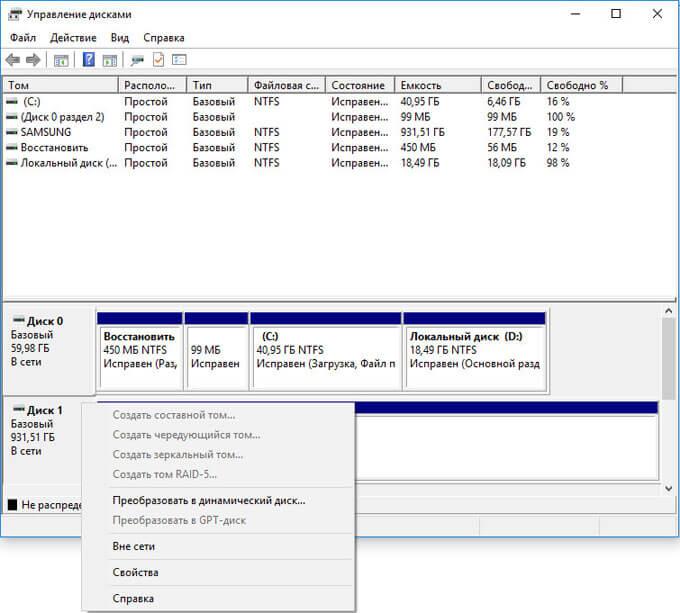
Task: Click the view settings list toolbar icon
Action: click(179, 60)
